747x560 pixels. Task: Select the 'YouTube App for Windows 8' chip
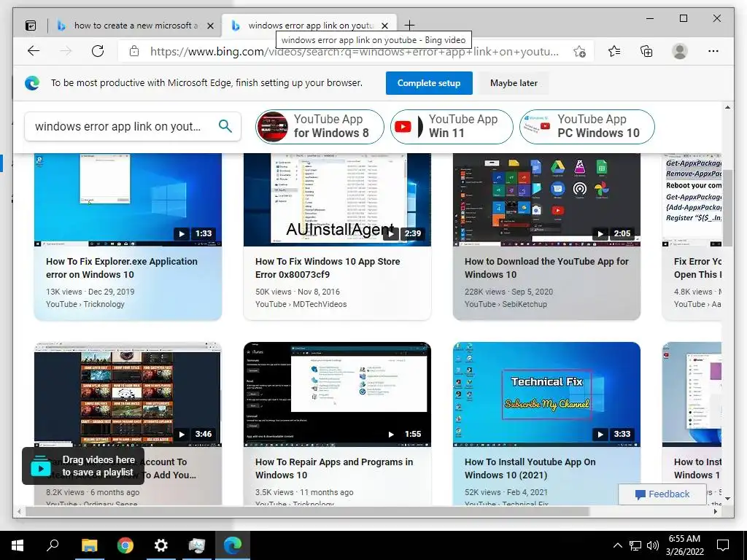tap(320, 126)
